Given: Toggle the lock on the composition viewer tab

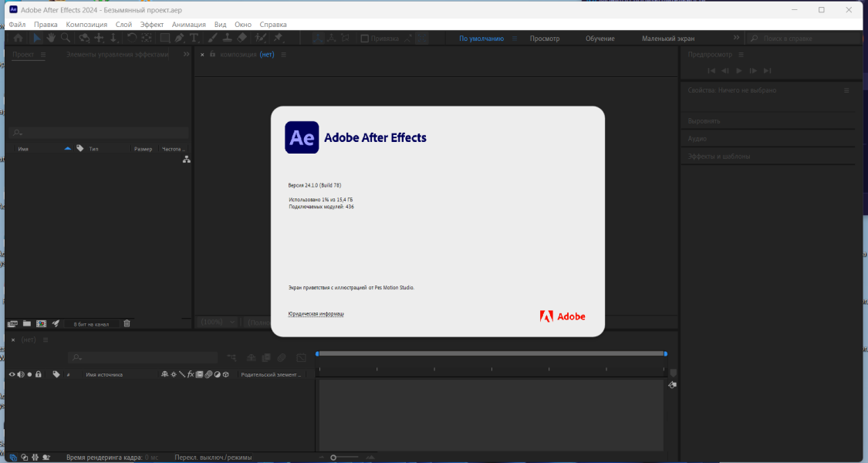Looking at the screenshot, I should click(213, 54).
